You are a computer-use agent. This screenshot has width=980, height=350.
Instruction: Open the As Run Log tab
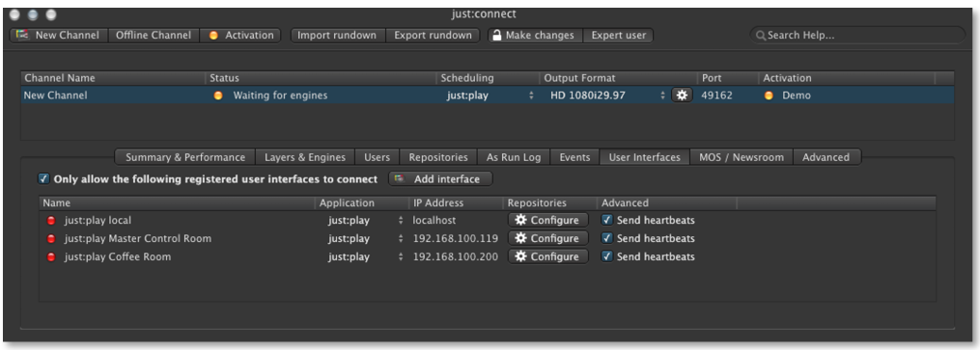(514, 157)
